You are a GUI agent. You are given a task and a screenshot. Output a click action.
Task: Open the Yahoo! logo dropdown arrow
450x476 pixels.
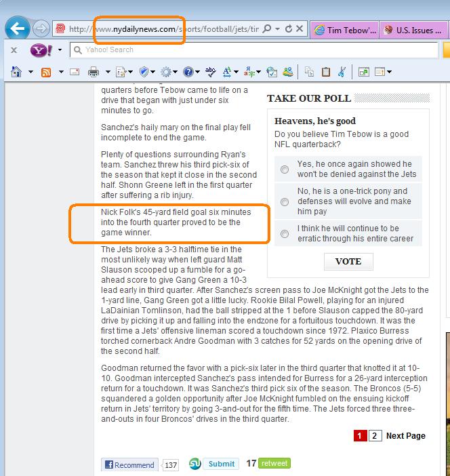click(x=60, y=50)
